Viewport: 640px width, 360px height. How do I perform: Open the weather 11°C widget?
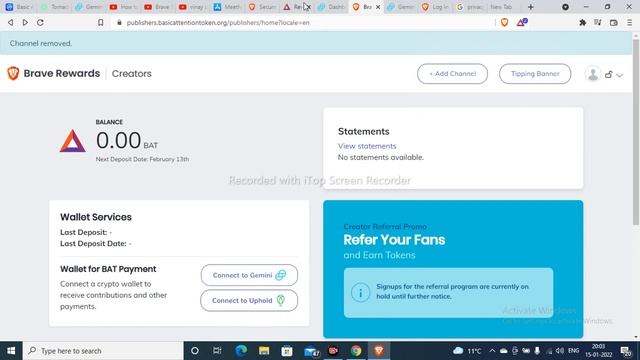point(467,351)
